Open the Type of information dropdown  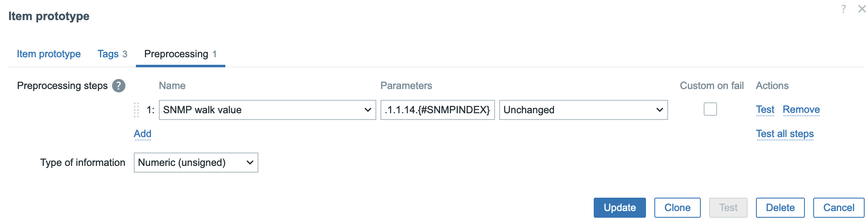coord(196,163)
